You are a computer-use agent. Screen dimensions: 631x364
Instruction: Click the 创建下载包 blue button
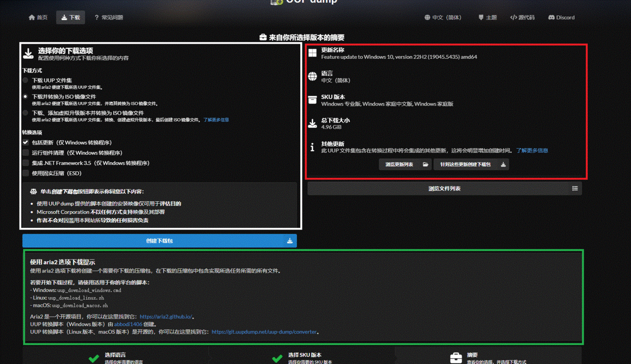tap(159, 241)
